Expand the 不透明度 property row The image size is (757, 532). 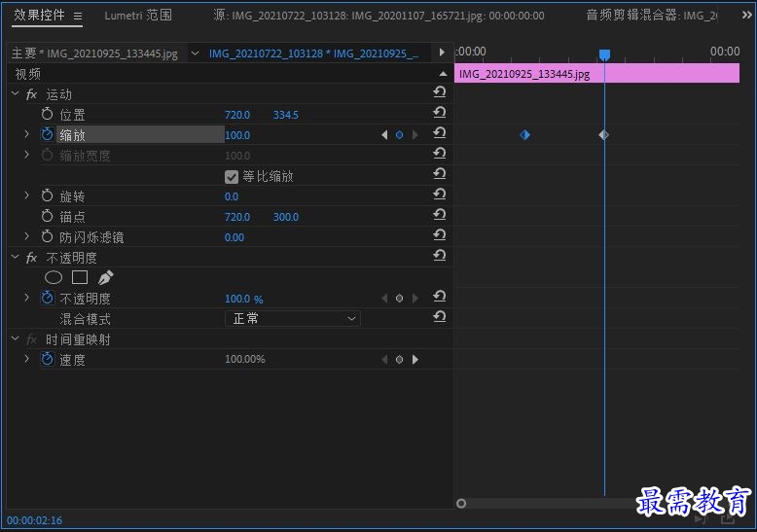tap(26, 298)
